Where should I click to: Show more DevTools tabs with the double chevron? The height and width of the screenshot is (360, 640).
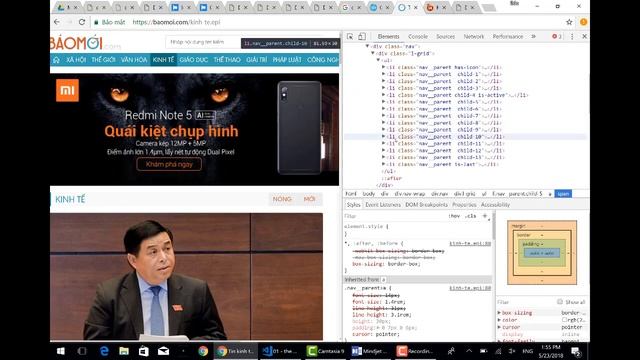click(533, 36)
